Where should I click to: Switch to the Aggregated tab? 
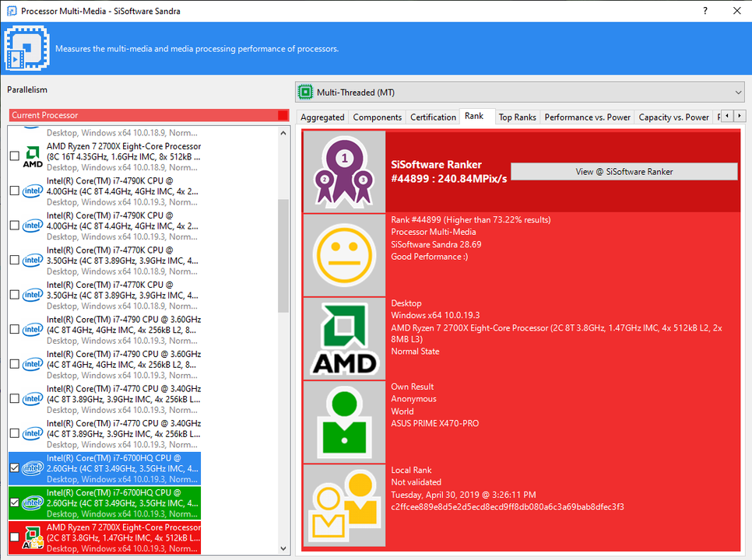(322, 117)
